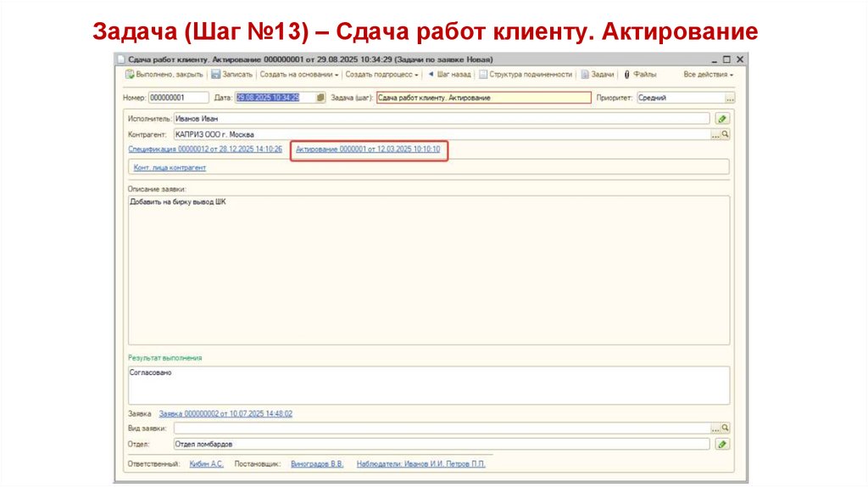Open the 'Конт. лица контрагент' link

point(170,167)
